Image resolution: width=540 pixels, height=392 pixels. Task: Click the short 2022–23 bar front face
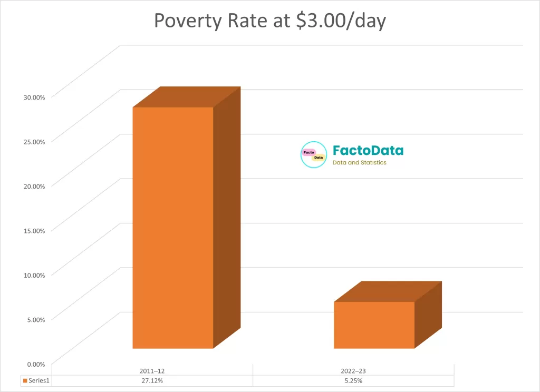(374, 325)
